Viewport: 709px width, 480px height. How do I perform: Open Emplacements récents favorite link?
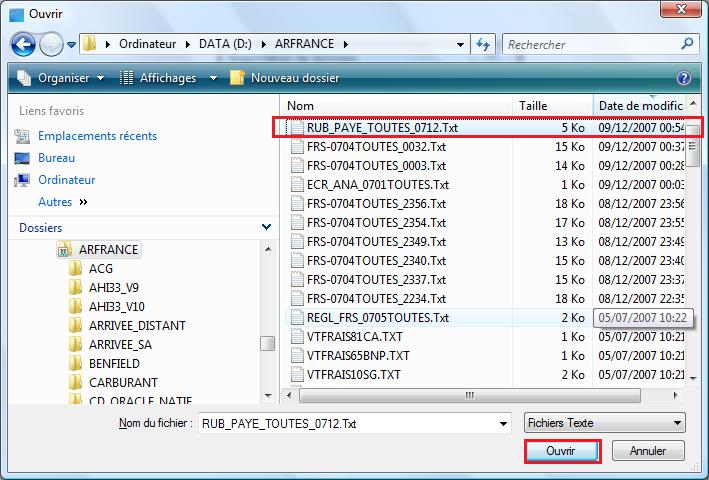(x=97, y=136)
